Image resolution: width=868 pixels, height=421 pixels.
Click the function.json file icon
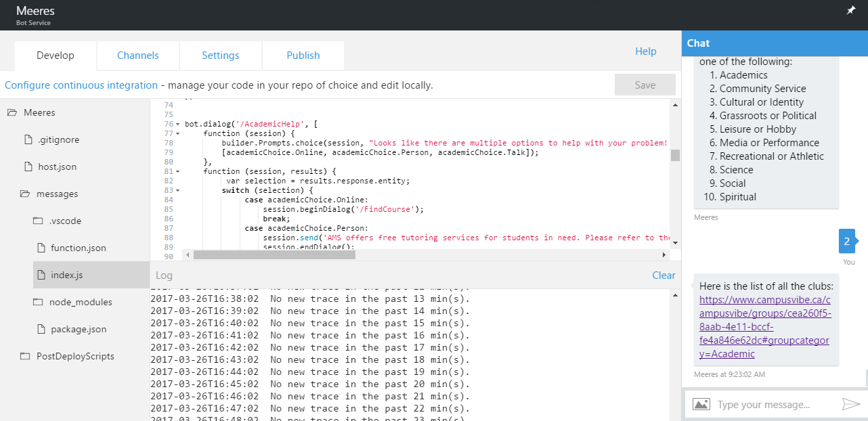tap(41, 248)
